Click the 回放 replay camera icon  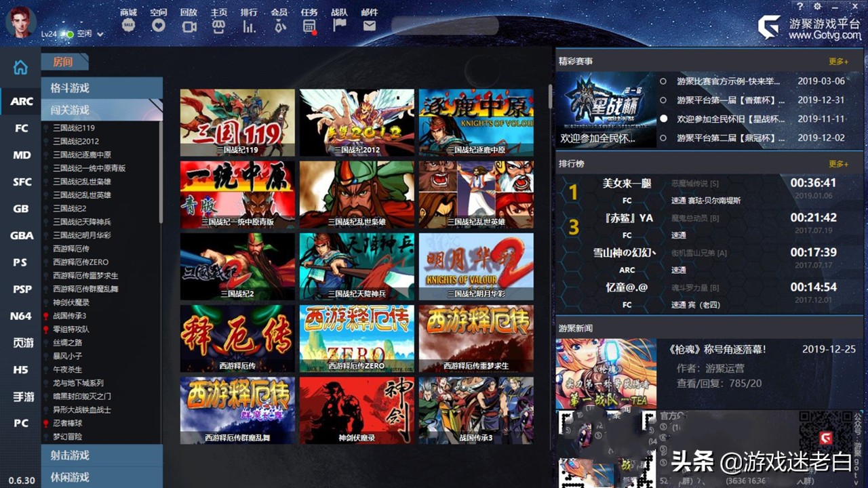click(189, 26)
